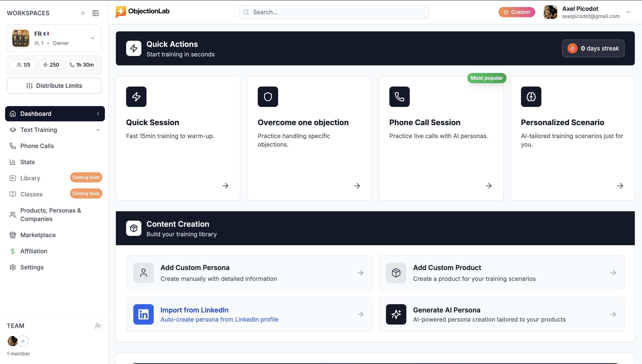
Task: Collapse the sidebar panel icon
Action: click(96, 13)
